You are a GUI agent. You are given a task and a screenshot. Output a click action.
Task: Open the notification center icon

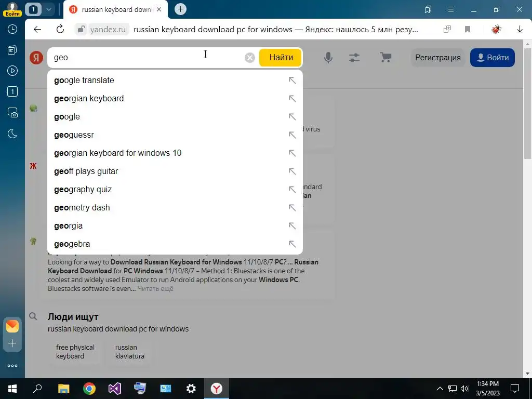click(x=515, y=389)
